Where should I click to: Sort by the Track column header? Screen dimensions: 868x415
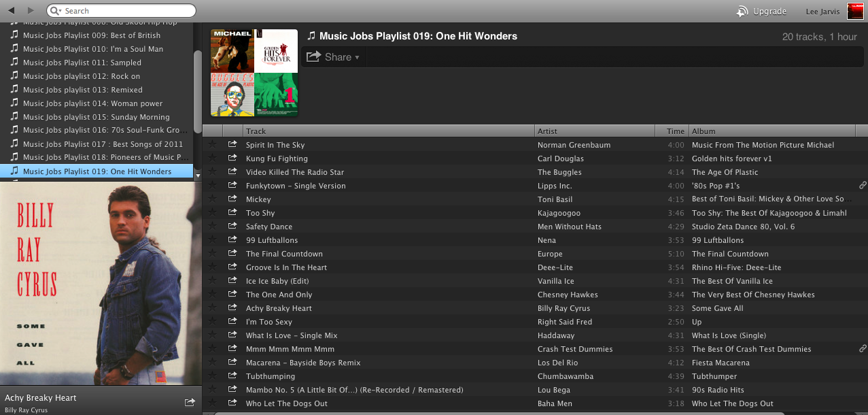pyautogui.click(x=389, y=131)
